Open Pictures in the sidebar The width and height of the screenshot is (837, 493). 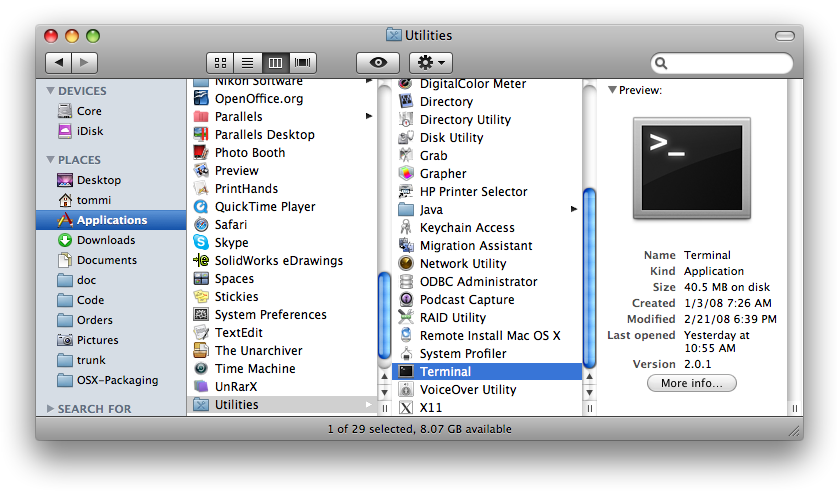click(111, 340)
